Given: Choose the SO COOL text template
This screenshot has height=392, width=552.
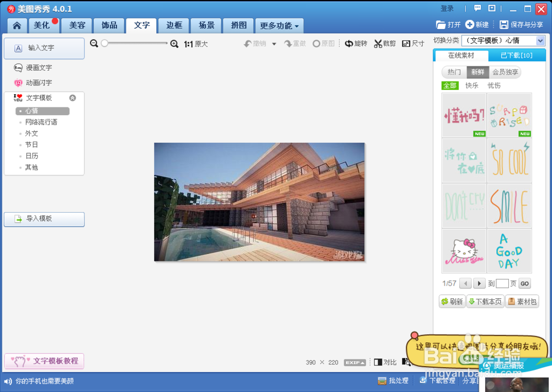Looking at the screenshot, I should pos(509,160).
